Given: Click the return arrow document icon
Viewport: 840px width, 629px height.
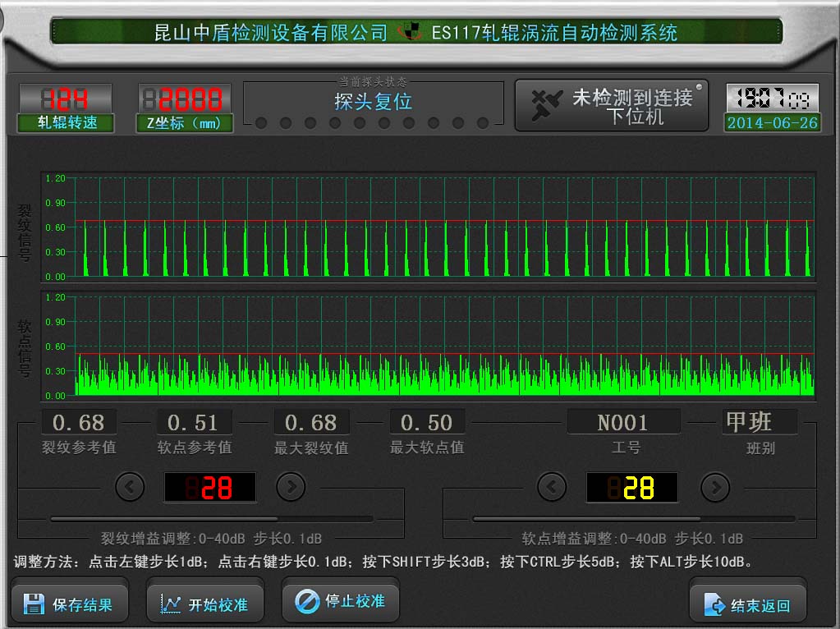Looking at the screenshot, I should click(714, 604).
